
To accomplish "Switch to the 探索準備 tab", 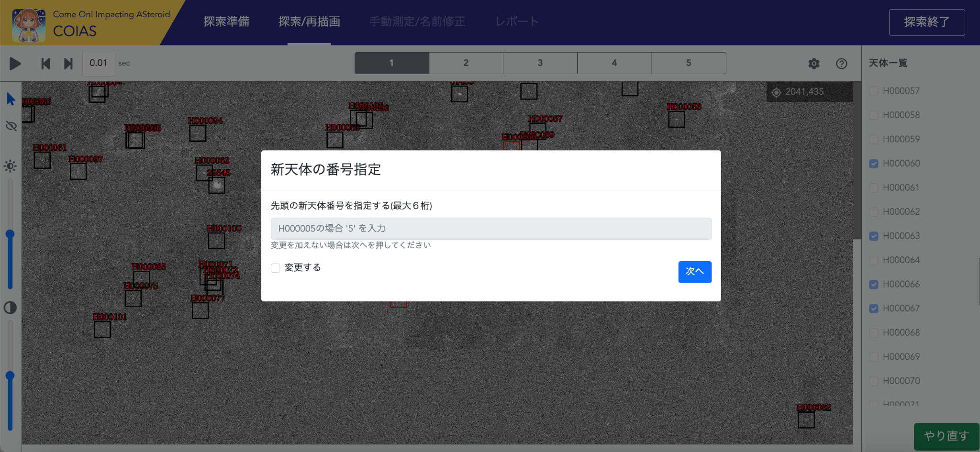I will [226, 22].
